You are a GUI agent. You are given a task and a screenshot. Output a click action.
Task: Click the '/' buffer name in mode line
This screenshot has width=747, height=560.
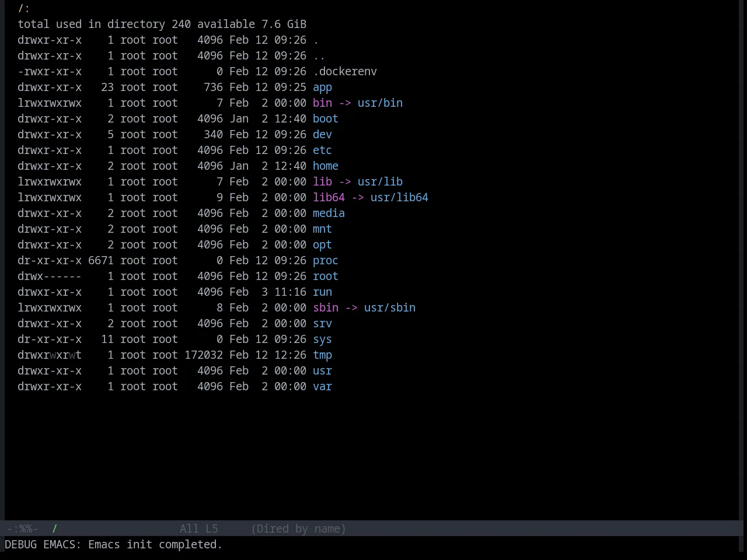(x=54, y=528)
